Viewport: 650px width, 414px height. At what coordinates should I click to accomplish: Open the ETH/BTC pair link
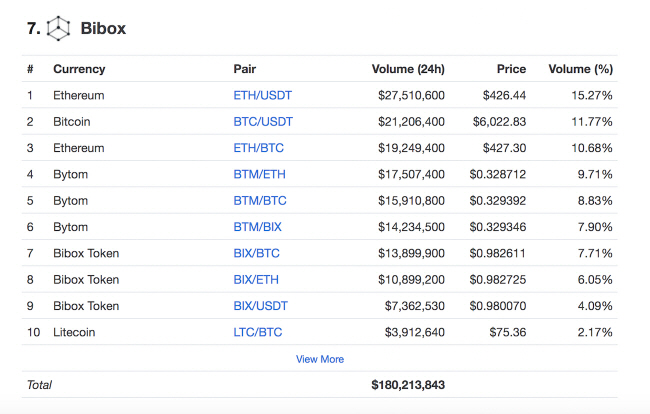[x=259, y=148]
